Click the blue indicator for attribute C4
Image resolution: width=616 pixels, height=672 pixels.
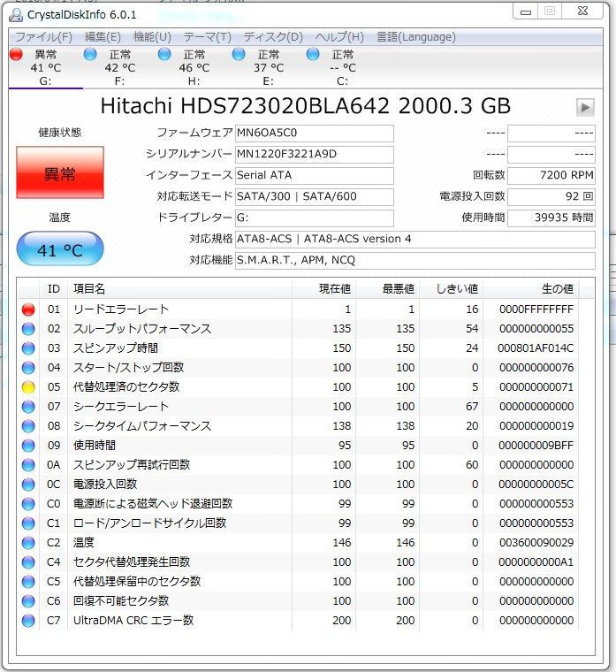28,561
